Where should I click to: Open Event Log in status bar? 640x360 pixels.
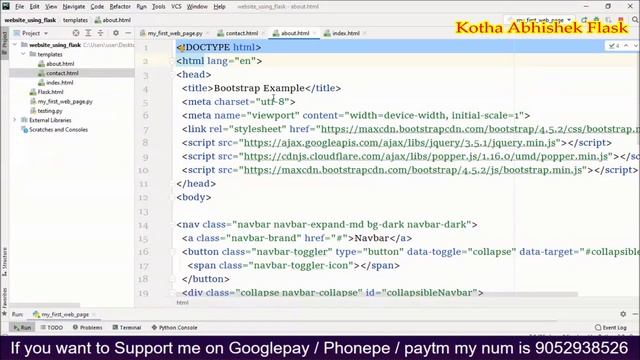coord(611,327)
